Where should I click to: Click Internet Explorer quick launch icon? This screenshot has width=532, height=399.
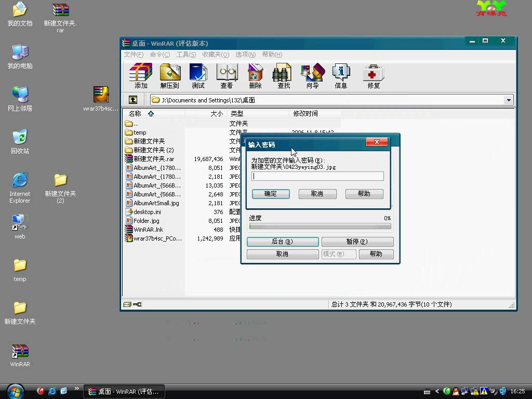click(x=52, y=391)
